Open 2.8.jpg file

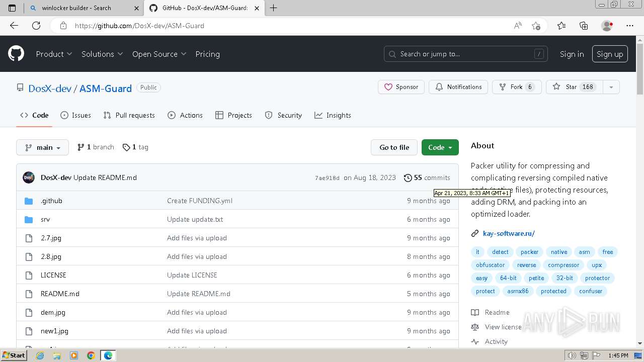[x=51, y=256]
